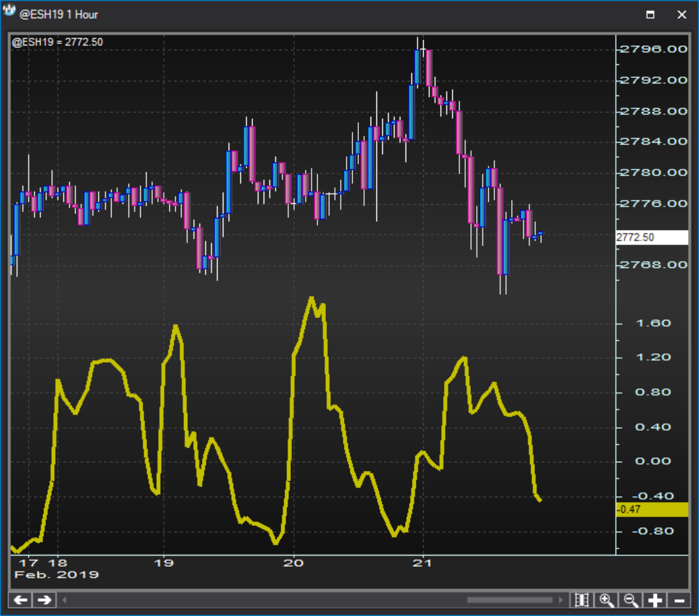This screenshot has height=616, width=699.
Task: Click the 0.00 indicator axis label
Action: click(654, 461)
